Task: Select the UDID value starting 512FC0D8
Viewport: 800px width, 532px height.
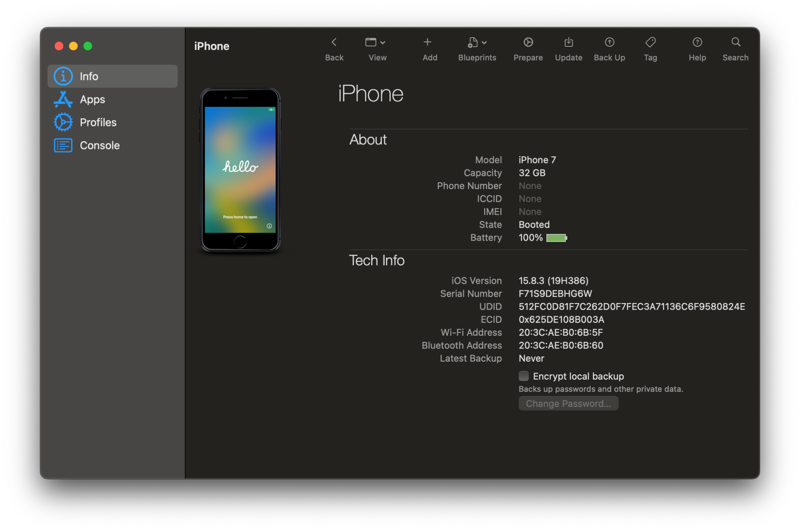Action: click(x=632, y=307)
